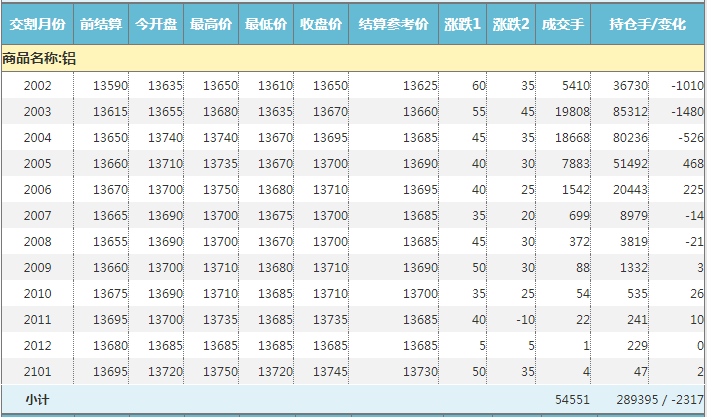Select the 2101 delivery month row label
The height and width of the screenshot is (417, 707).
coord(37,371)
